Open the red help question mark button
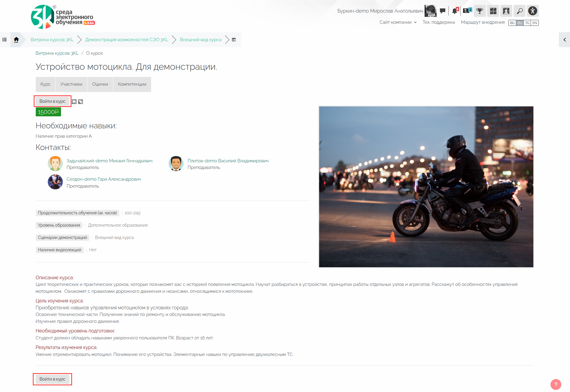Viewport: 570px width, 392px height. click(x=556, y=384)
